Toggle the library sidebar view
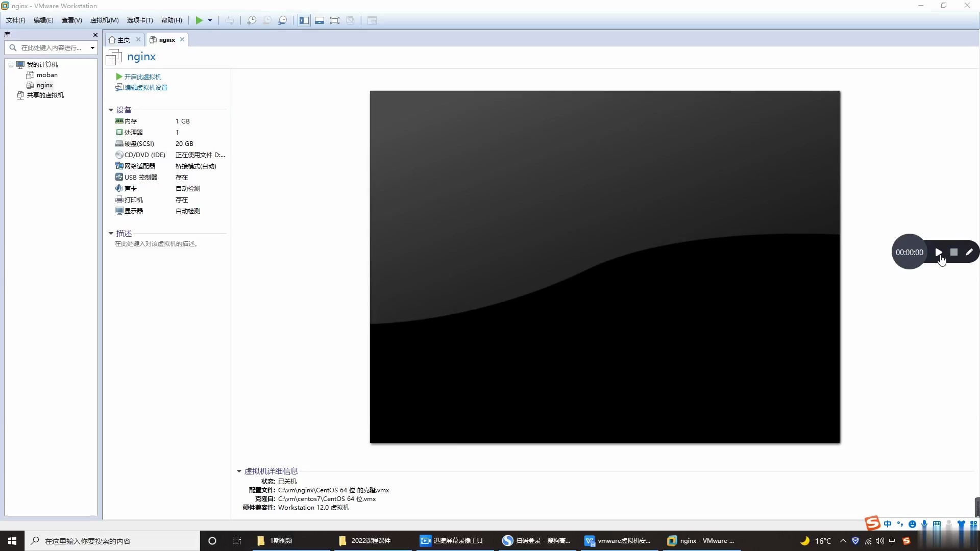 click(x=304, y=20)
